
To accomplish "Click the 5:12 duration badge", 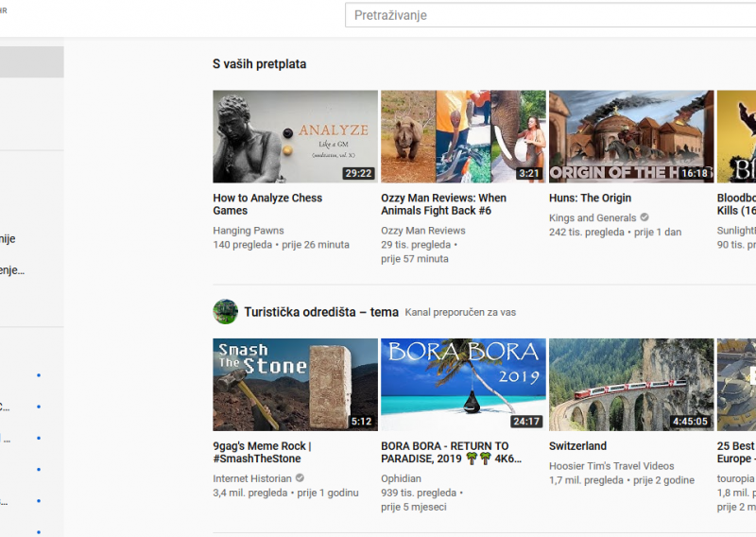I will (x=361, y=422).
